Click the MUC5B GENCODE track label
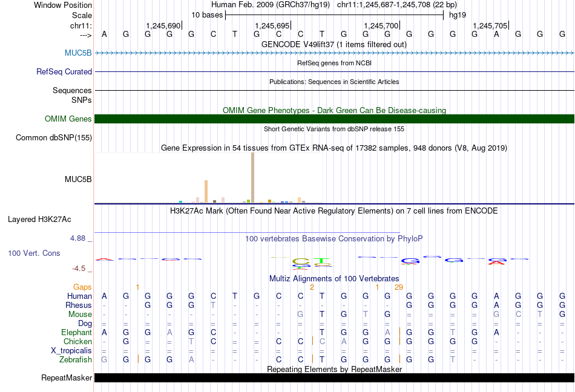This screenshot has height=392, width=575. (78, 53)
